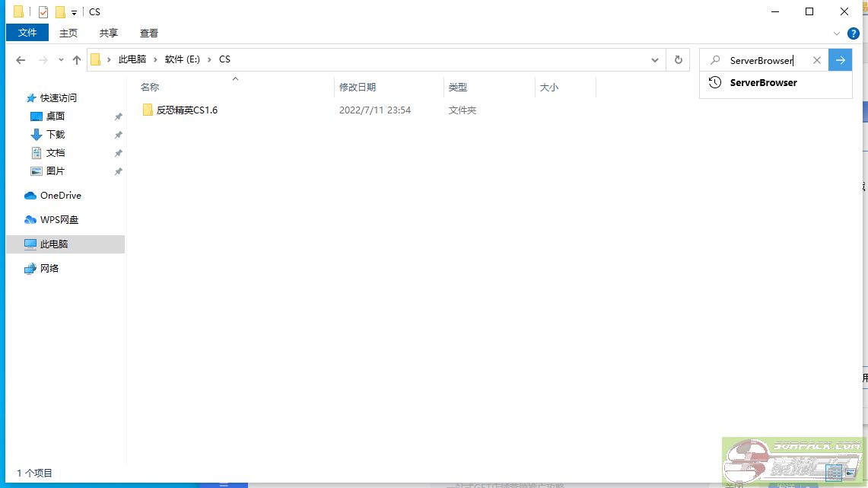This screenshot has width=868, height=488.
Task: Select the ServerBrowser search history suggestion
Action: 763,83
